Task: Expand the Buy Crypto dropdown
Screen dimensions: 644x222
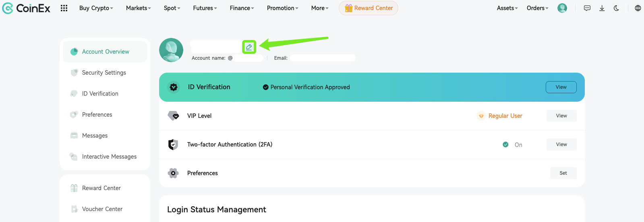Action: (x=96, y=8)
